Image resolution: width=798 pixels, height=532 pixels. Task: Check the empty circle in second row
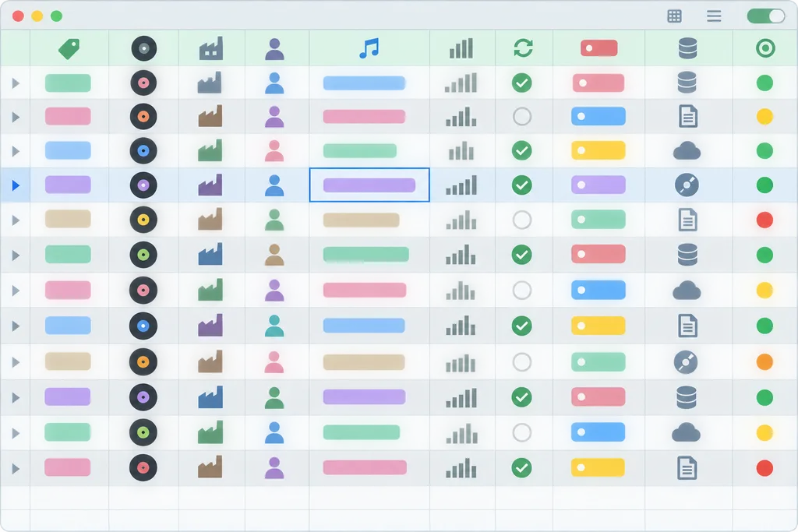(x=522, y=117)
